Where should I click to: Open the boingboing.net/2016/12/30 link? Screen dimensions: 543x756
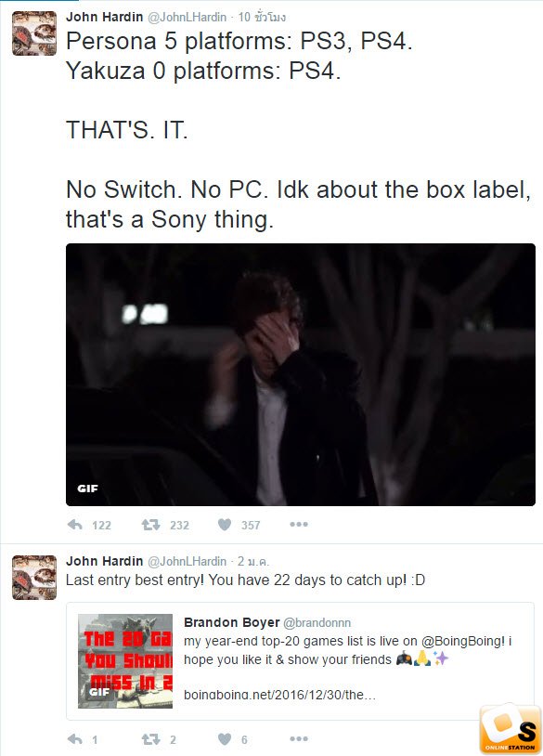click(x=280, y=695)
